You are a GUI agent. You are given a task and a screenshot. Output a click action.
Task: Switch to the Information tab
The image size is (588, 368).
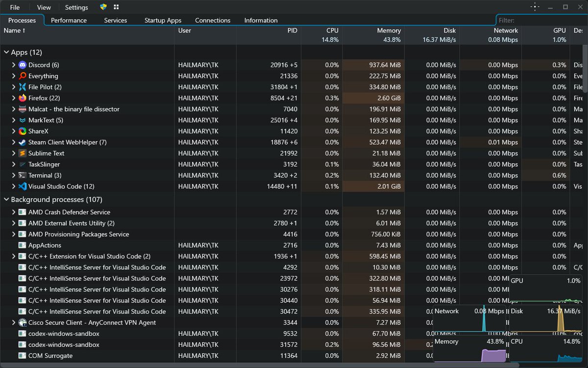[x=261, y=20]
